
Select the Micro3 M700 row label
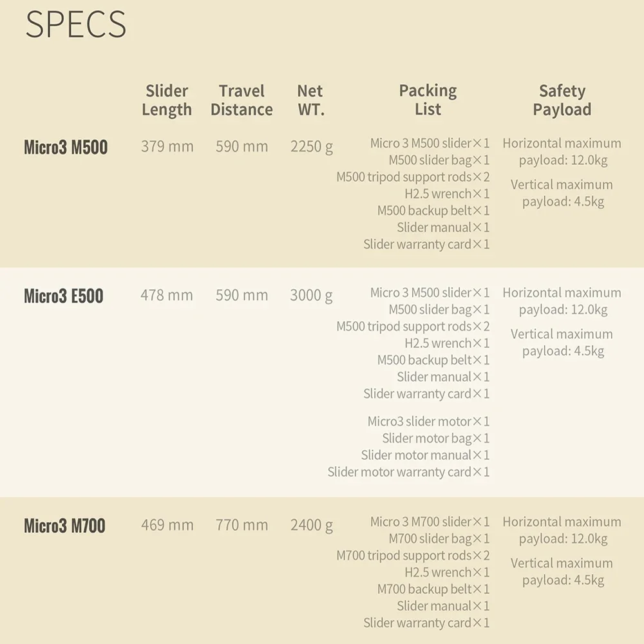coord(64,526)
